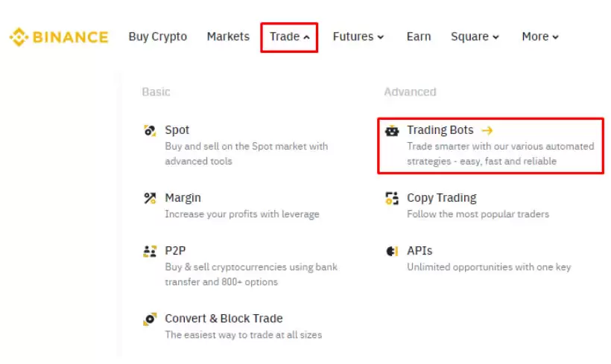Go to the Markets page
This screenshot has height=364, width=611.
click(x=228, y=36)
